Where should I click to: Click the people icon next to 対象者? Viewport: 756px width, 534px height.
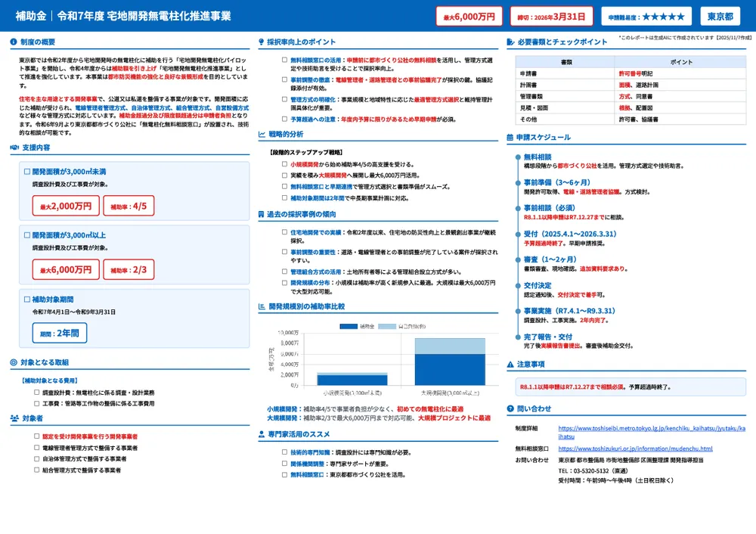click(14, 418)
